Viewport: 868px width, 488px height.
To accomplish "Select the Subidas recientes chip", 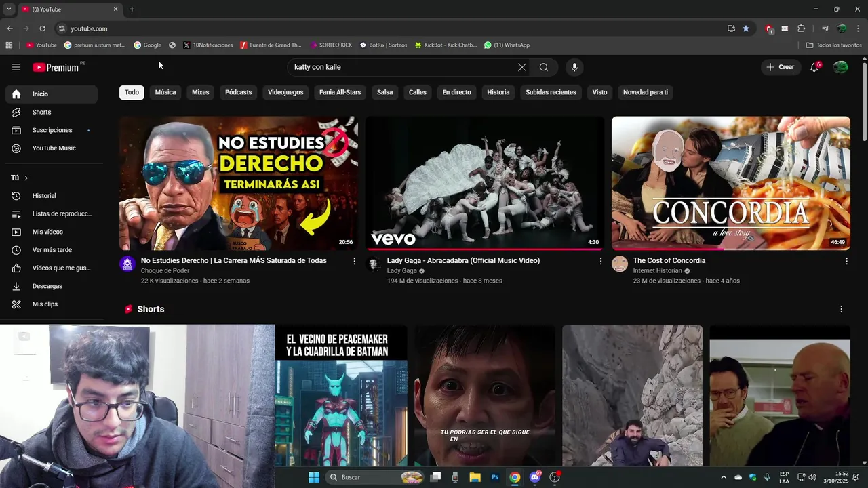I will point(551,92).
